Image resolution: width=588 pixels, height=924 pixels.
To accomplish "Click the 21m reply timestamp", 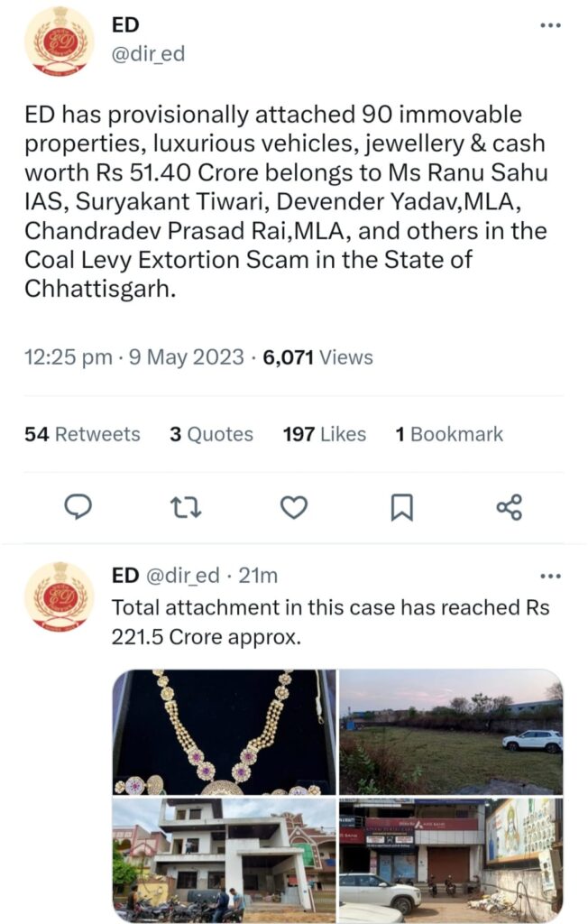I will pos(258,576).
